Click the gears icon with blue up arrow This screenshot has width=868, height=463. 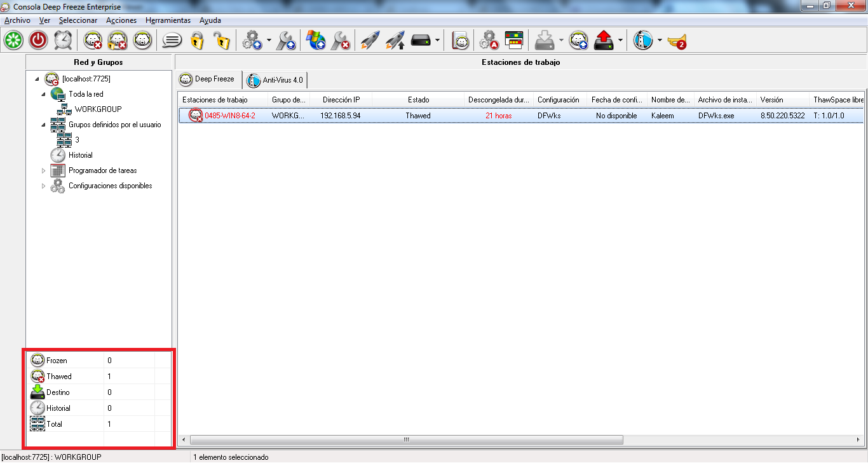(252, 41)
